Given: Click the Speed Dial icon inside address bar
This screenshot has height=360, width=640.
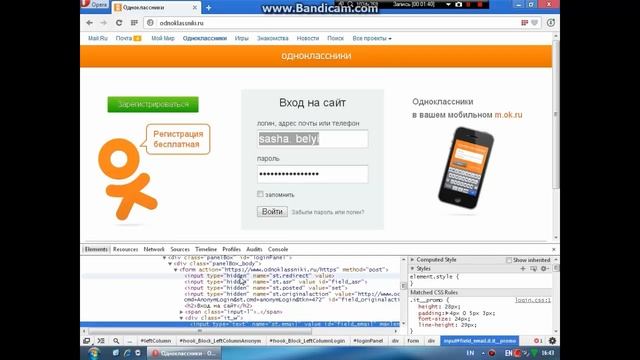Looking at the screenshot, I should coord(524,23).
